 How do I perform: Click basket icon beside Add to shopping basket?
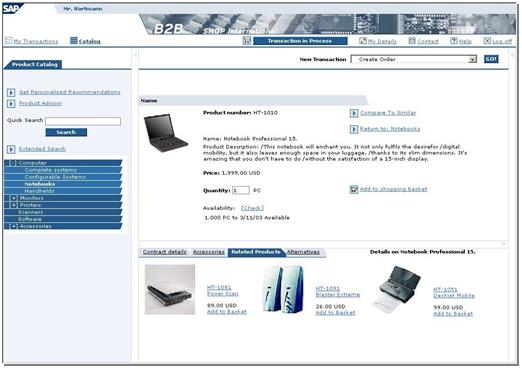pyautogui.click(x=354, y=190)
